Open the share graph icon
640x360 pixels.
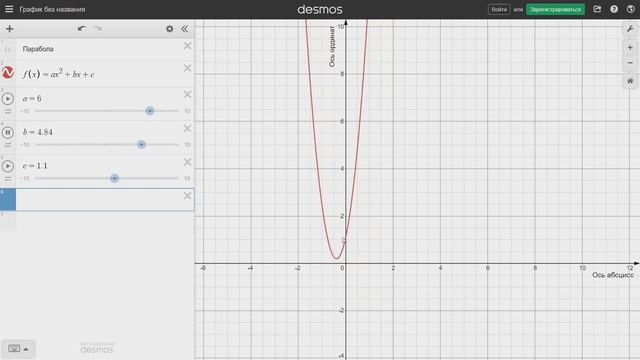(x=597, y=9)
